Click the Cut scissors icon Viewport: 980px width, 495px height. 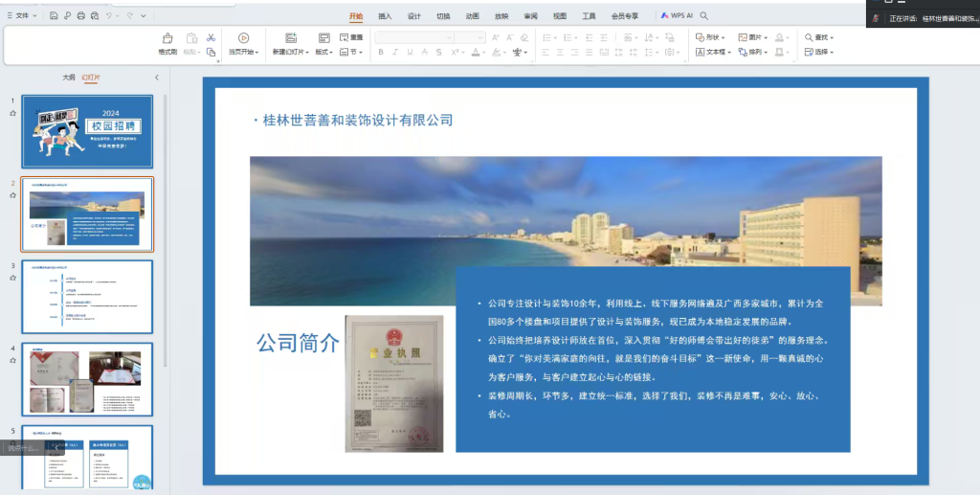click(x=211, y=37)
